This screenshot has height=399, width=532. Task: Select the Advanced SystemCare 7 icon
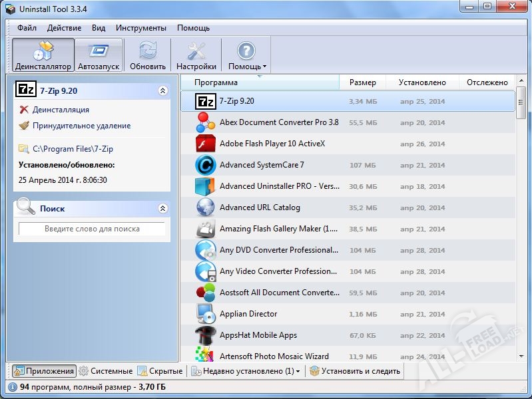tap(205, 165)
